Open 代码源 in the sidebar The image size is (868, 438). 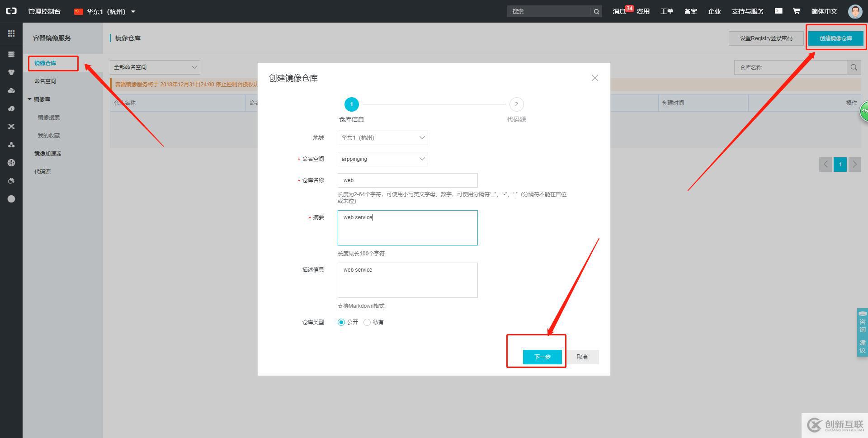pos(42,172)
